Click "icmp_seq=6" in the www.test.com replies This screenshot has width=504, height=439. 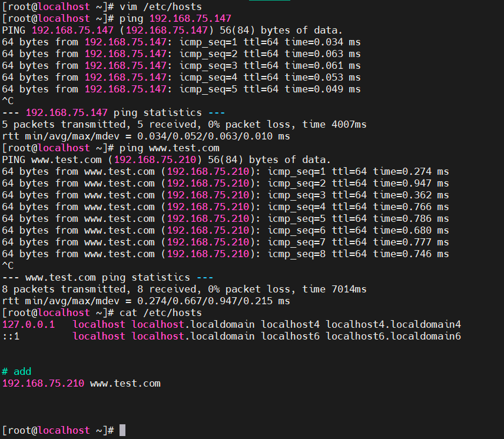tap(297, 231)
